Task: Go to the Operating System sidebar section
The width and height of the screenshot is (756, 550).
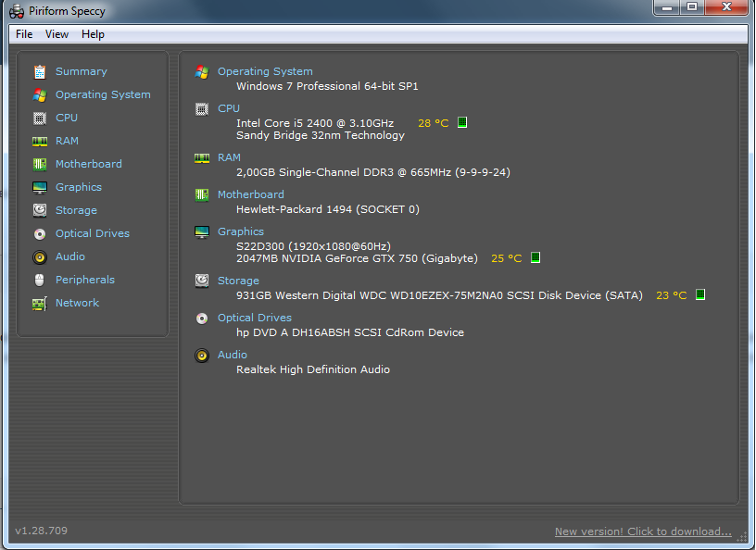Action: [x=103, y=94]
